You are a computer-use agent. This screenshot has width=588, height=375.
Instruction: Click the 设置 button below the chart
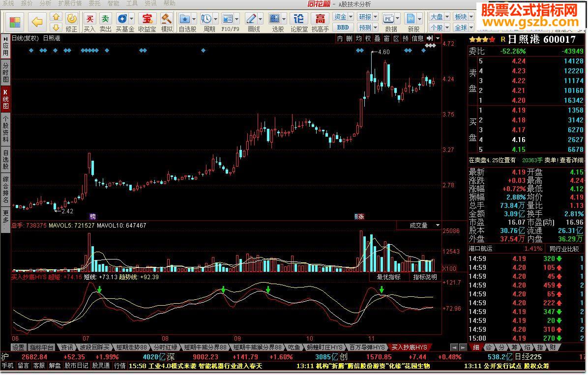click(18, 347)
